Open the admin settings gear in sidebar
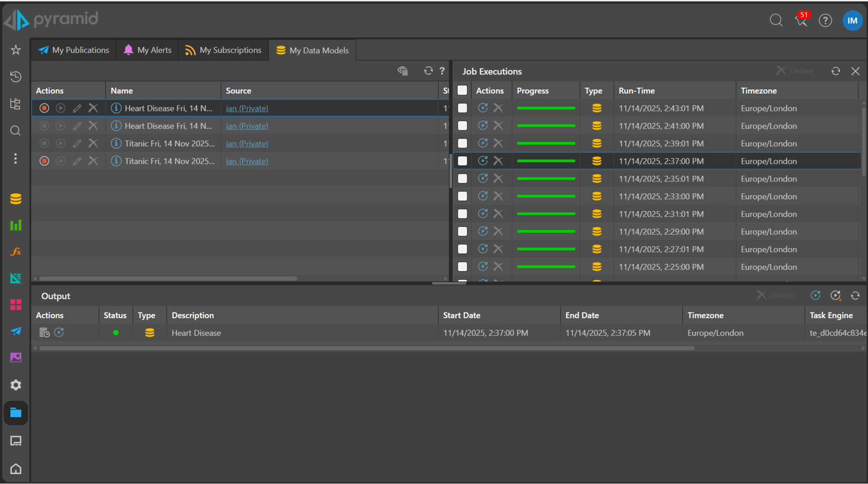This screenshot has height=484, width=868. tap(16, 385)
